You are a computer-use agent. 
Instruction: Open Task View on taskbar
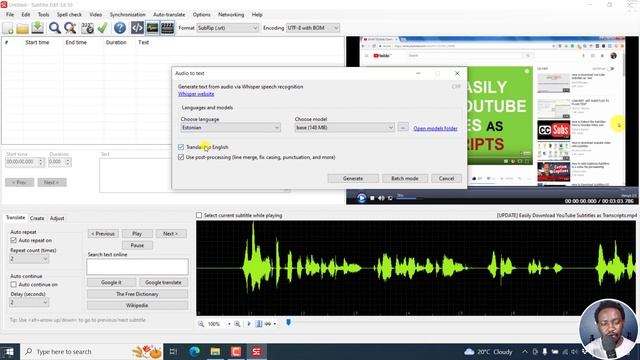pos(173,351)
